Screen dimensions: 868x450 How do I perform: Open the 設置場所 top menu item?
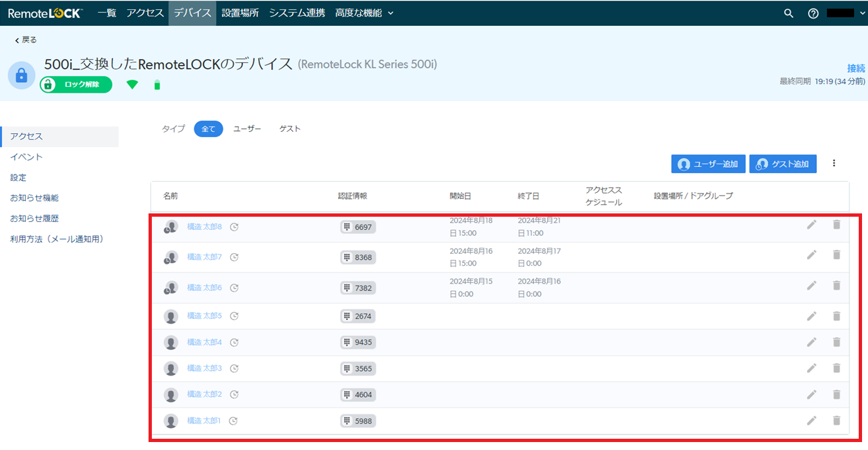[240, 13]
